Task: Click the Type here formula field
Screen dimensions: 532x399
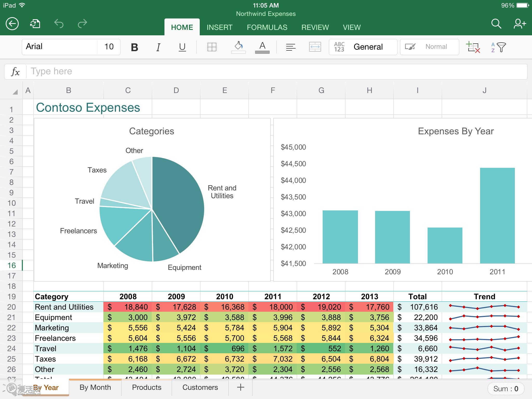Action: [277, 71]
